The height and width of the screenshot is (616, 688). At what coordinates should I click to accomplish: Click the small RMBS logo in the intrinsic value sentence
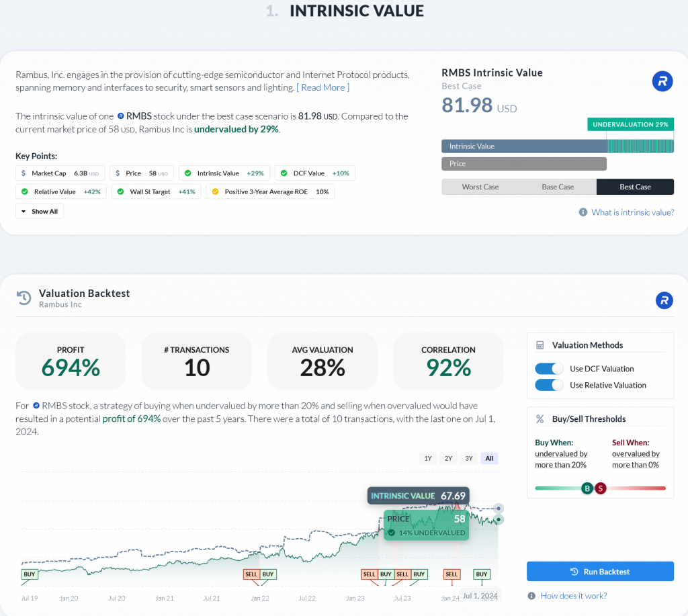pos(120,116)
